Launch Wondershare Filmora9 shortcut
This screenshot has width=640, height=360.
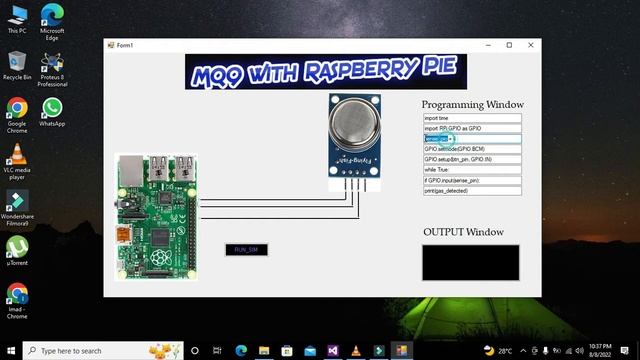click(17, 208)
